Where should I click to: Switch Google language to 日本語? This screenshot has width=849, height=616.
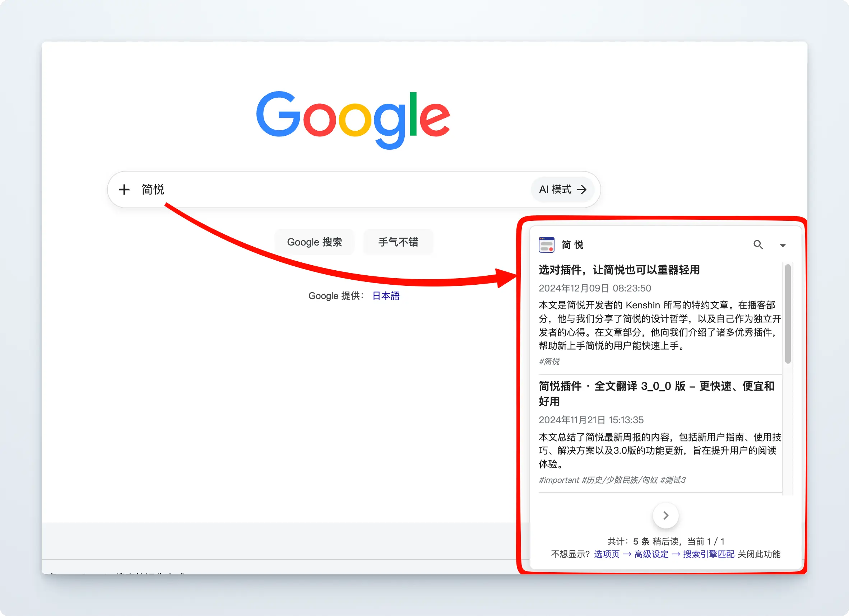[x=386, y=296]
